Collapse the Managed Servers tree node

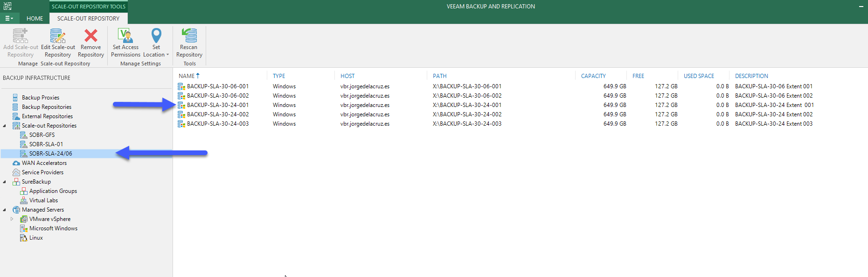pos(5,210)
